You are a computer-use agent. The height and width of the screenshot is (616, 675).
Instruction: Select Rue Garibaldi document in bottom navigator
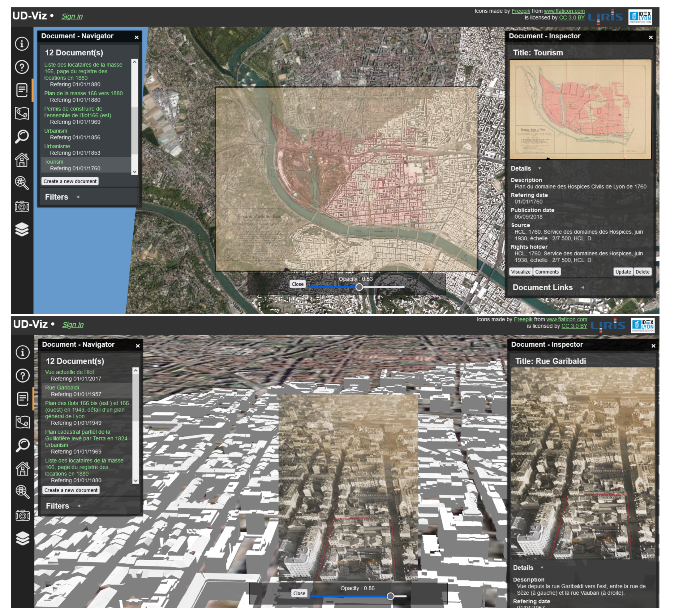point(62,388)
